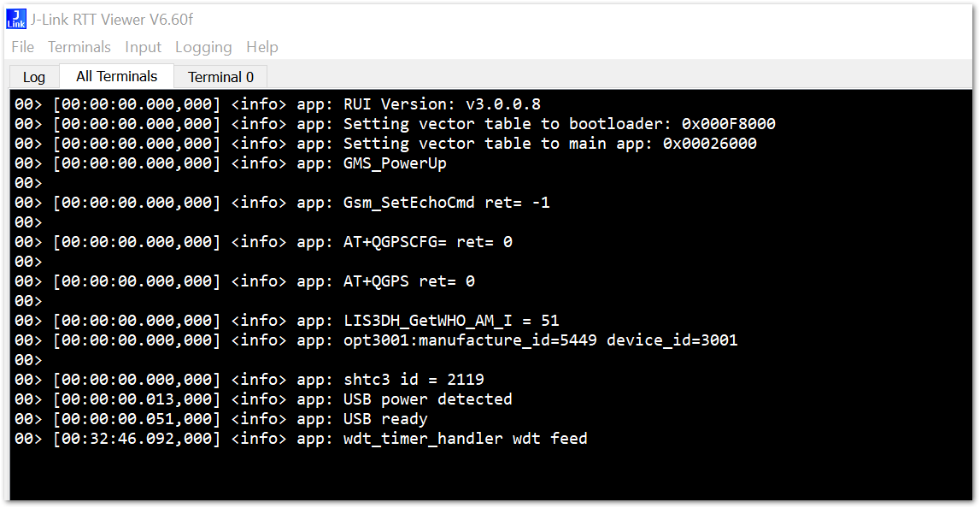This screenshot has height=508, width=980.
Task: Click the AT+QGPSCFG= ret= 0 line
Action: click(263, 242)
